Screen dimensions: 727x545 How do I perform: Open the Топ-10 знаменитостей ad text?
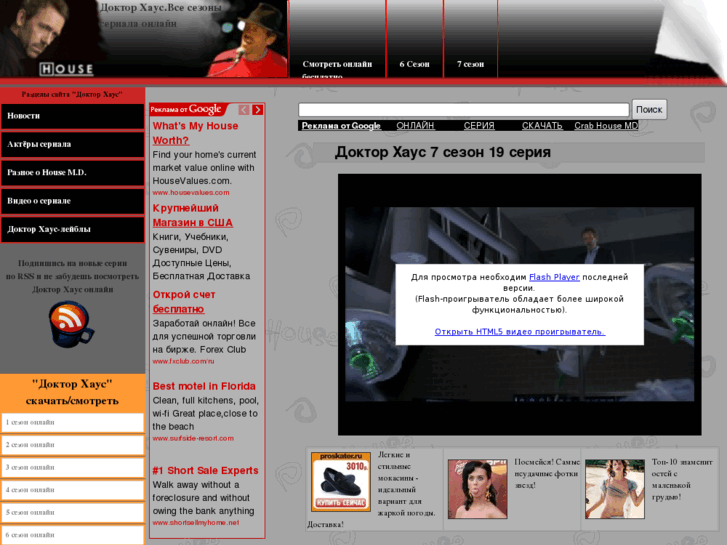pos(682,480)
